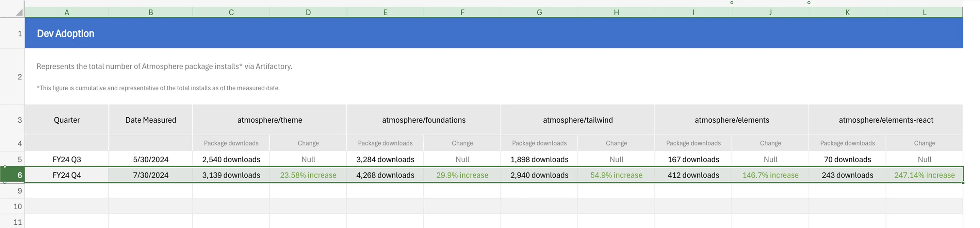Select the Artifactory description text cell

[164, 67]
